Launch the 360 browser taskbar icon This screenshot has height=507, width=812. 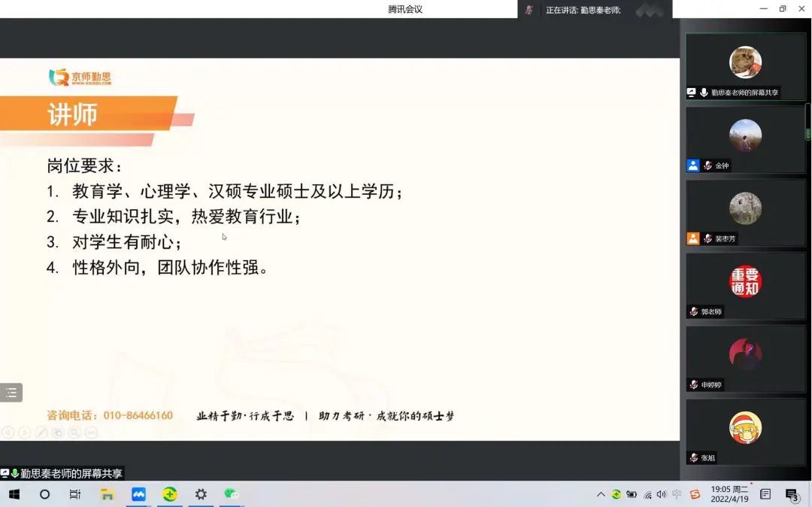[x=170, y=494]
